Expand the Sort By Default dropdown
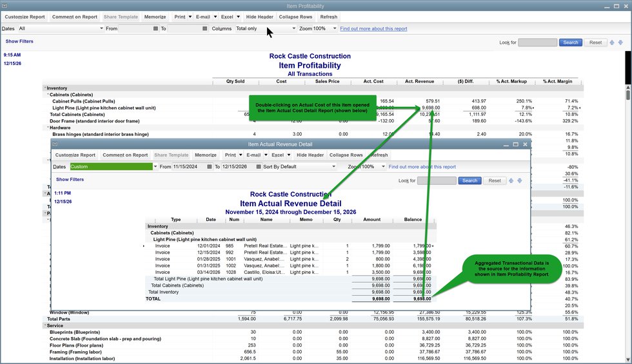 tap(333, 167)
